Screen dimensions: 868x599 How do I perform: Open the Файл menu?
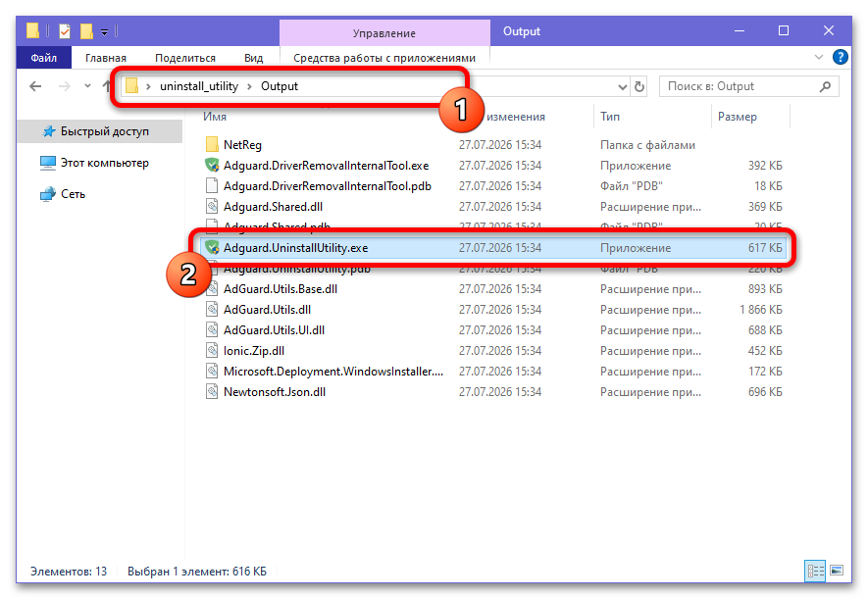[x=44, y=58]
